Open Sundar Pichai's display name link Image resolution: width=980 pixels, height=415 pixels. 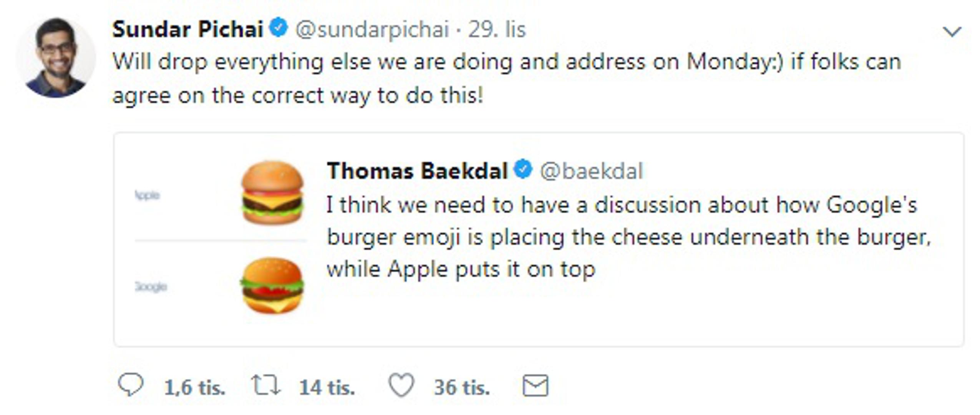pyautogui.click(x=187, y=29)
